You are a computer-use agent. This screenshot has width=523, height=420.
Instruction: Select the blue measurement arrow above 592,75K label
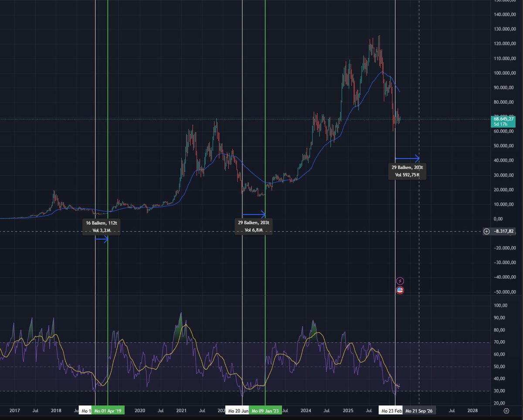(x=407, y=158)
